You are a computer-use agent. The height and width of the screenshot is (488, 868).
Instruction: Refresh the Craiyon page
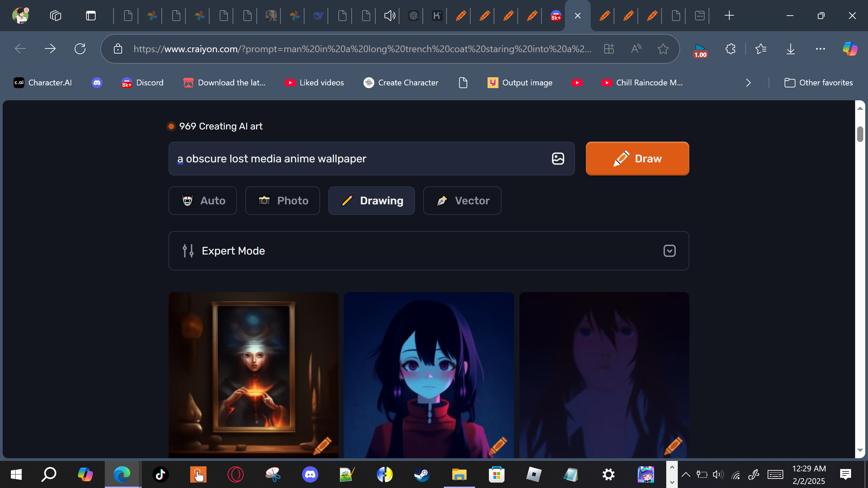coord(80,49)
